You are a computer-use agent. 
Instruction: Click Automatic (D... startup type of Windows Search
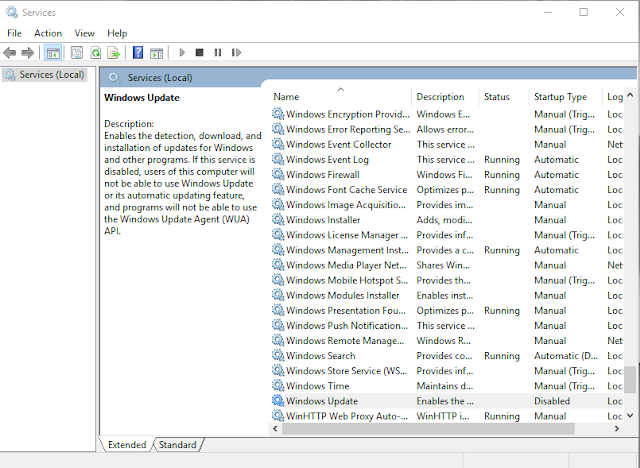point(566,356)
